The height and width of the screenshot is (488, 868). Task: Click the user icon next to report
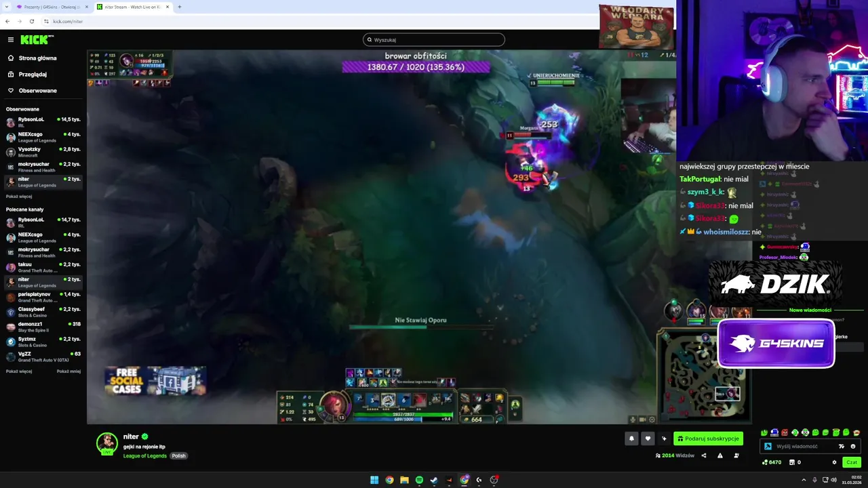[736, 455]
